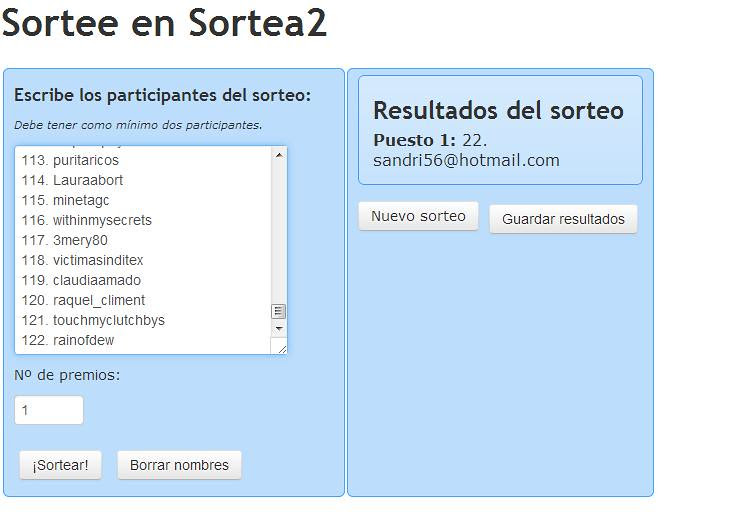Click the Sortee en Sortea2 title
This screenshot has width=749, height=514.
tap(164, 22)
